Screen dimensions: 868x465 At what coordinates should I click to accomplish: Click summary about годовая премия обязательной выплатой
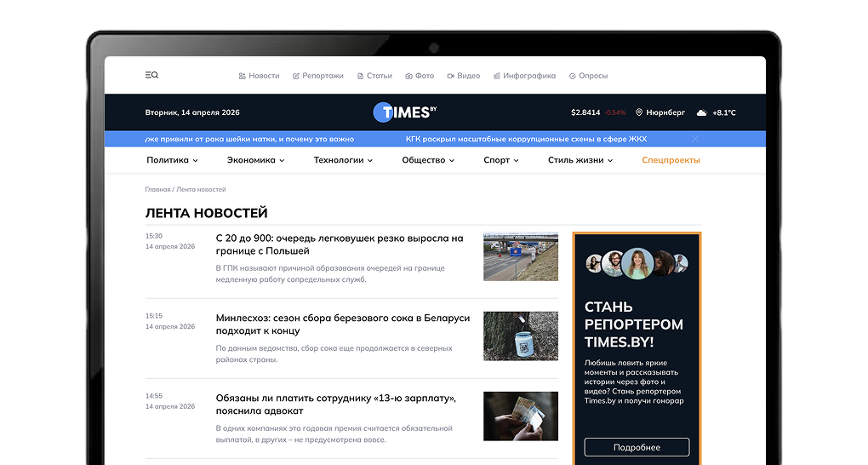pyautogui.click(x=334, y=434)
